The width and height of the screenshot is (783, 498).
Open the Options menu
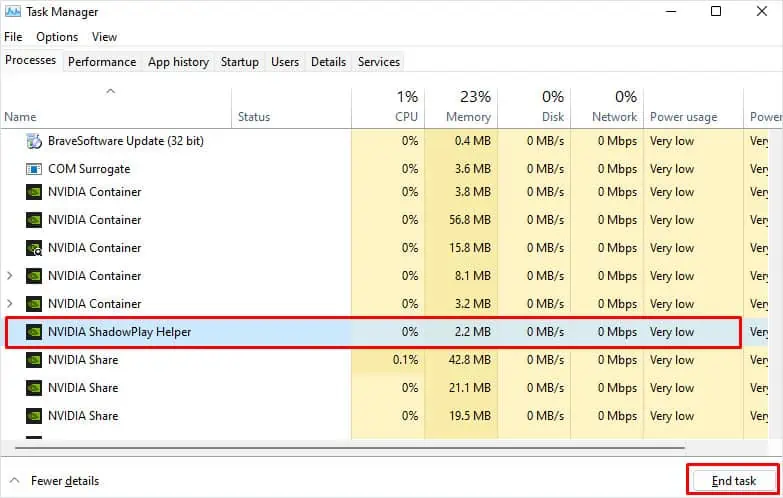(57, 37)
